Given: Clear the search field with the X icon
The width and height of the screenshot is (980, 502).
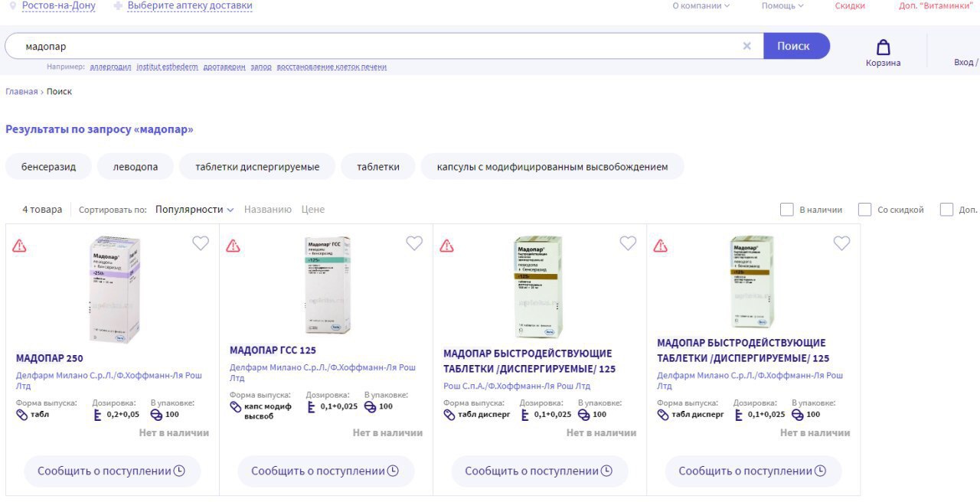Looking at the screenshot, I should (747, 46).
